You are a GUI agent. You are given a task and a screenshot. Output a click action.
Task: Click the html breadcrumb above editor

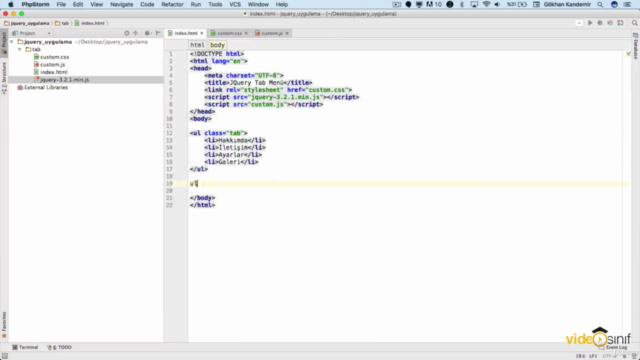[x=197, y=45]
